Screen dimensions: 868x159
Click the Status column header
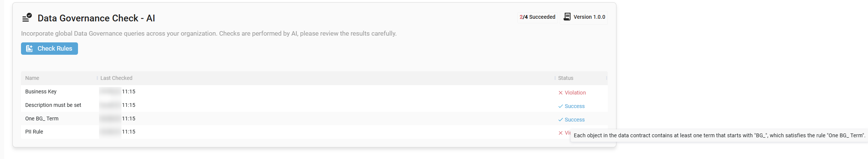pos(565,78)
